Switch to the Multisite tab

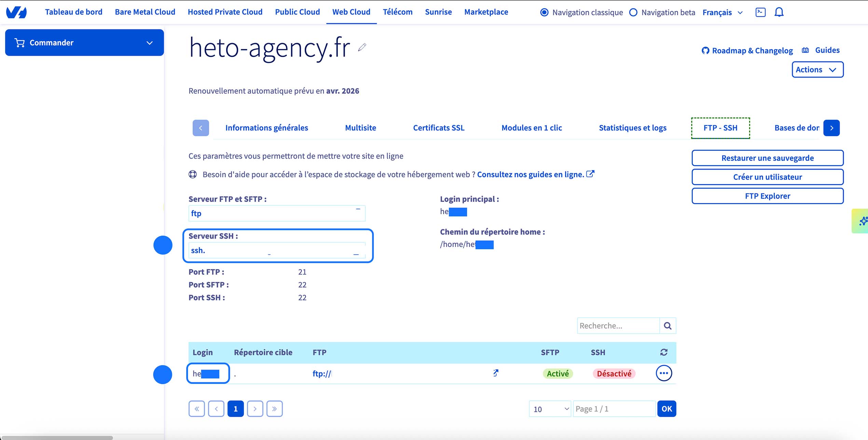pyautogui.click(x=360, y=128)
